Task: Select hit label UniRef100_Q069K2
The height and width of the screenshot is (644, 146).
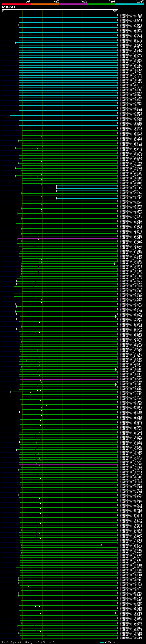Action: [131, 65]
